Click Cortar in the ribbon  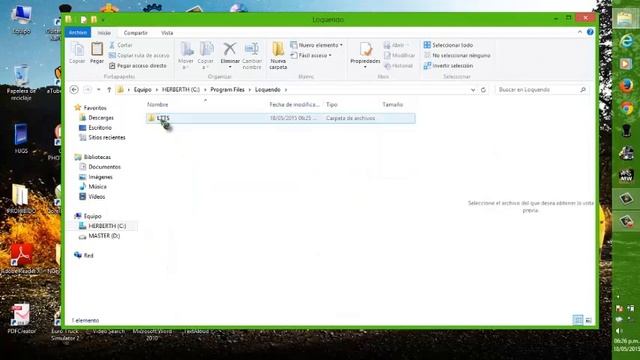coord(121,45)
